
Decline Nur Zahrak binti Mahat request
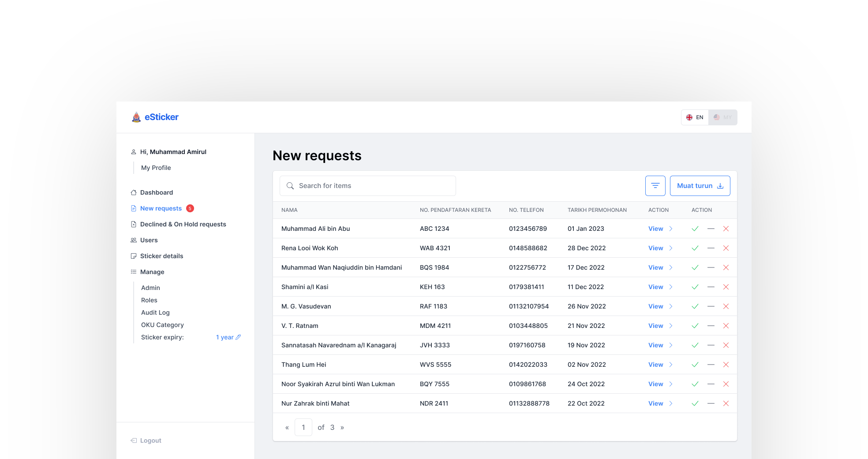click(726, 403)
